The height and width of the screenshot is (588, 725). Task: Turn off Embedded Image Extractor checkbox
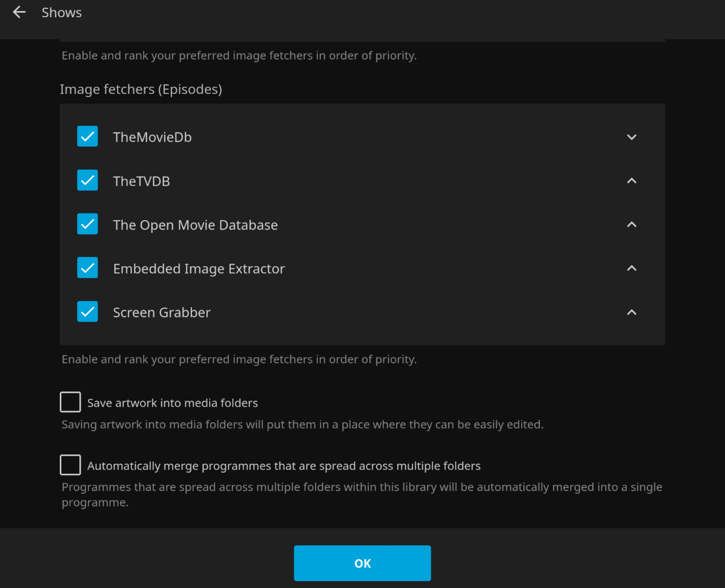pyautogui.click(x=87, y=268)
